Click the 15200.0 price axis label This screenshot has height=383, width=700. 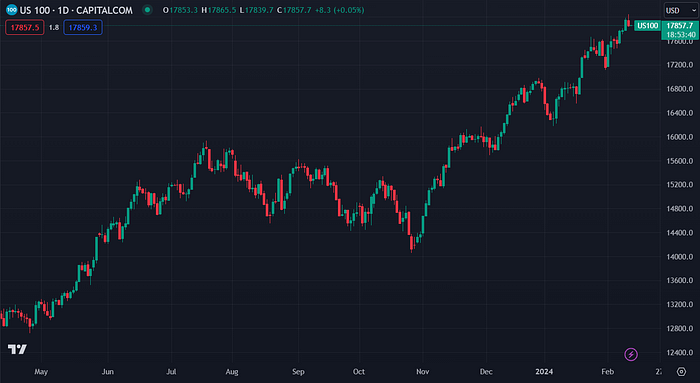[680, 184]
